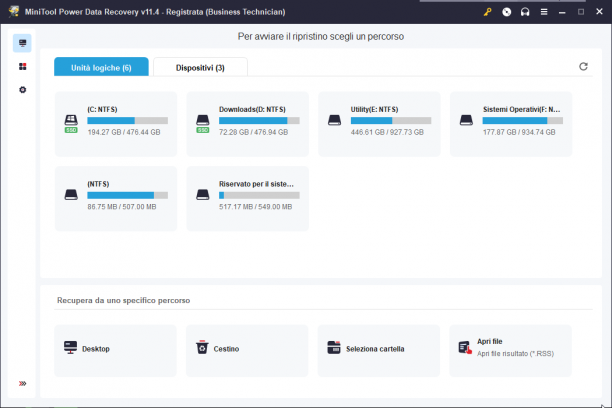The width and height of the screenshot is (612, 408).
Task: Click the MiniTool app logo icon
Action: click(14, 11)
